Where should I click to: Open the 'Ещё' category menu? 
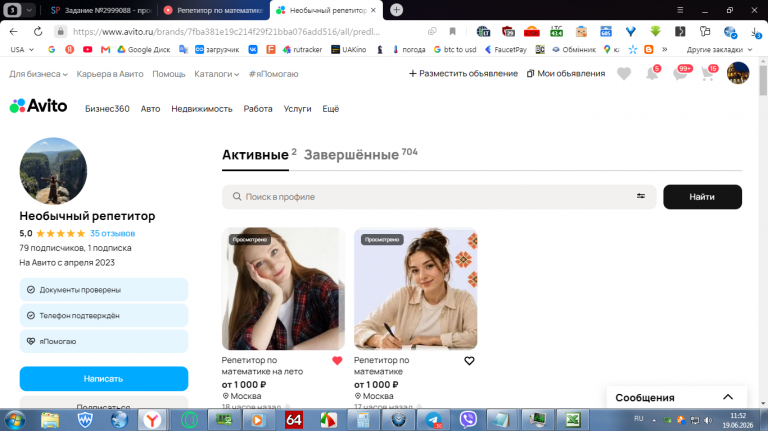[x=331, y=109]
